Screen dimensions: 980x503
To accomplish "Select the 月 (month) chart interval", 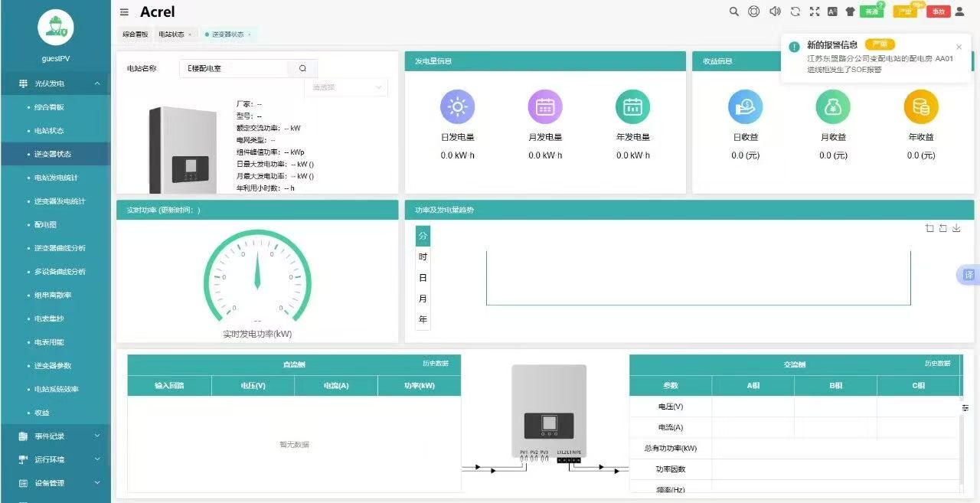I will pyautogui.click(x=423, y=299).
